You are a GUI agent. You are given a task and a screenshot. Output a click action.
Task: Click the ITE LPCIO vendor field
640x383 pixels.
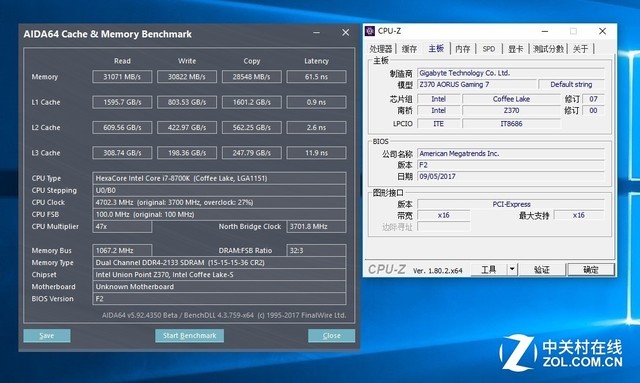(438, 124)
